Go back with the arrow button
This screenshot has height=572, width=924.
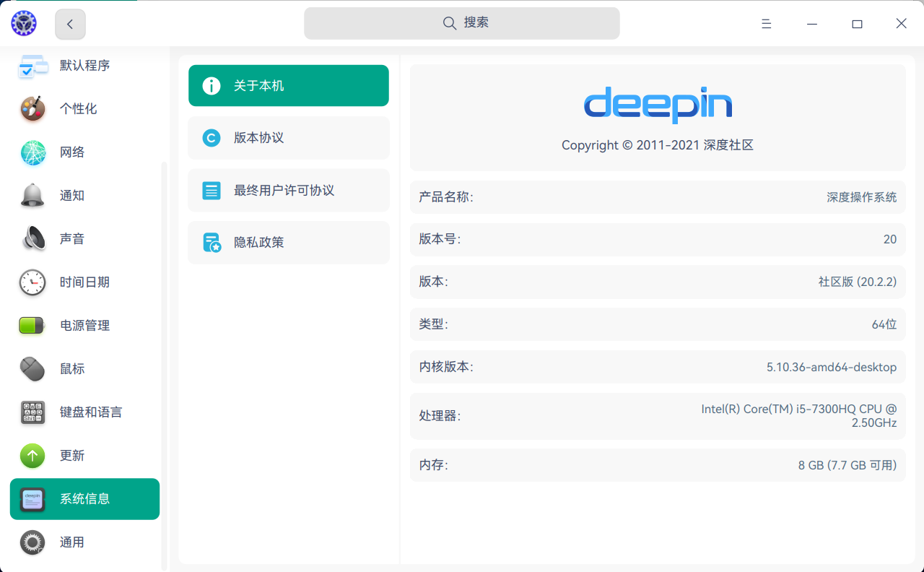(x=70, y=25)
